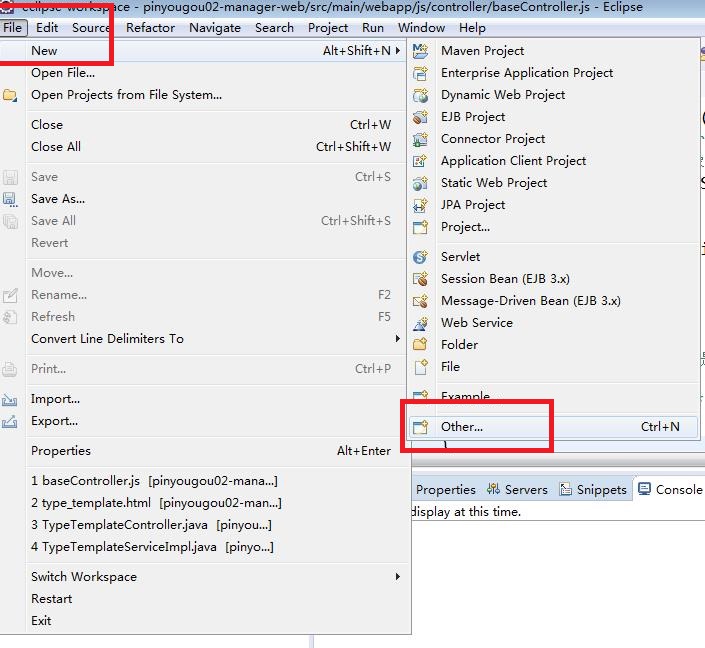This screenshot has height=648, width=705.
Task: Select Open Projects from File System...
Action: (x=202, y=95)
